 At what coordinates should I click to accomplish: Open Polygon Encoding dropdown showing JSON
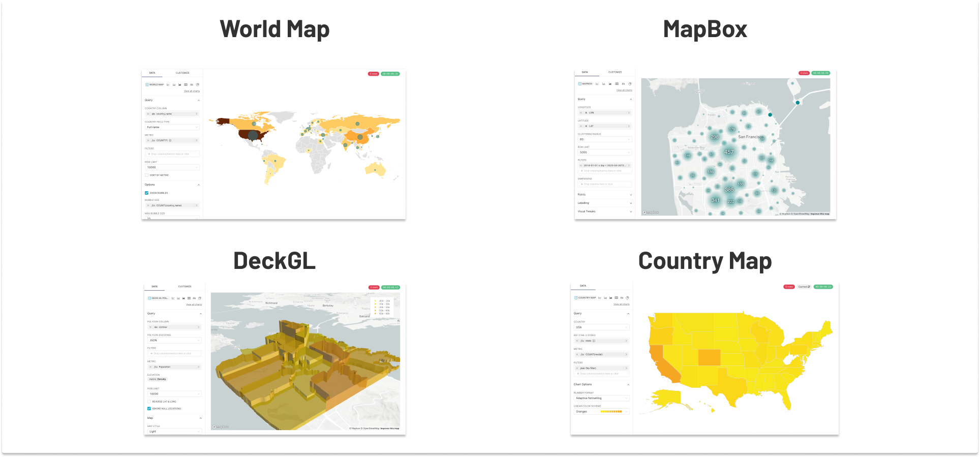(x=174, y=341)
